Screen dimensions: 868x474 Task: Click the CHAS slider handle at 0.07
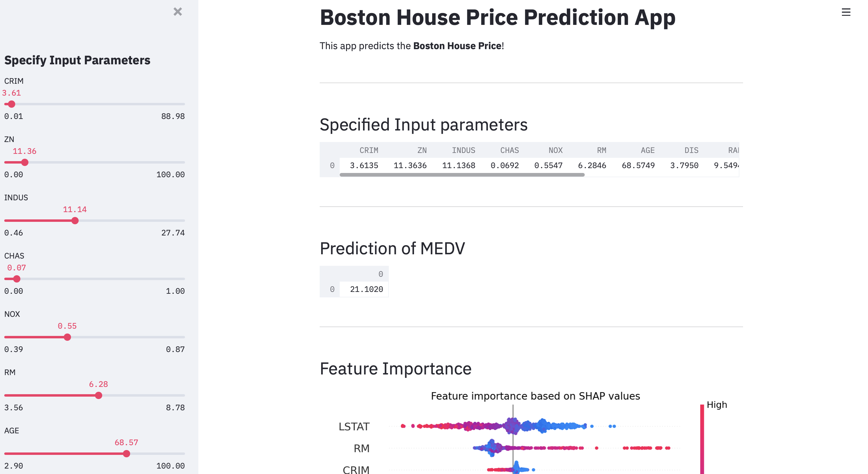(17, 279)
